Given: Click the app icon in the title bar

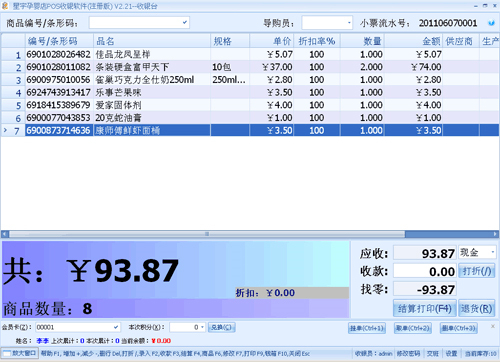Looking at the screenshot, I should [5, 6].
